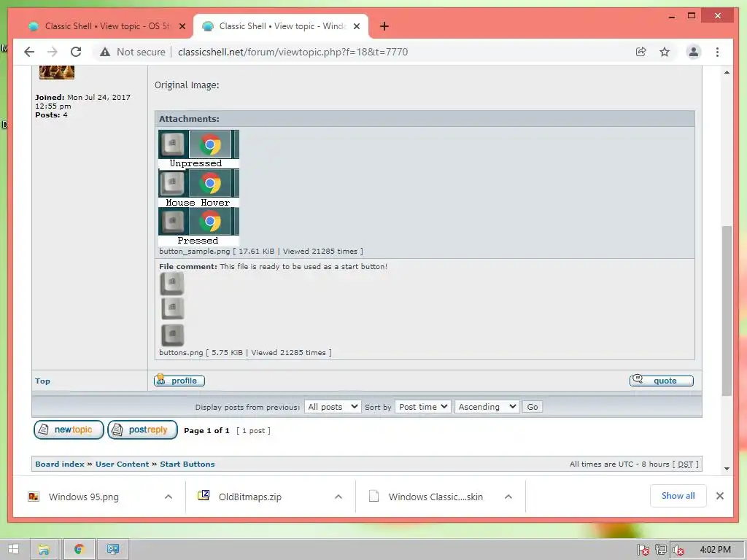
Task: Click the 4:02 PM system clock
Action: (x=715, y=550)
